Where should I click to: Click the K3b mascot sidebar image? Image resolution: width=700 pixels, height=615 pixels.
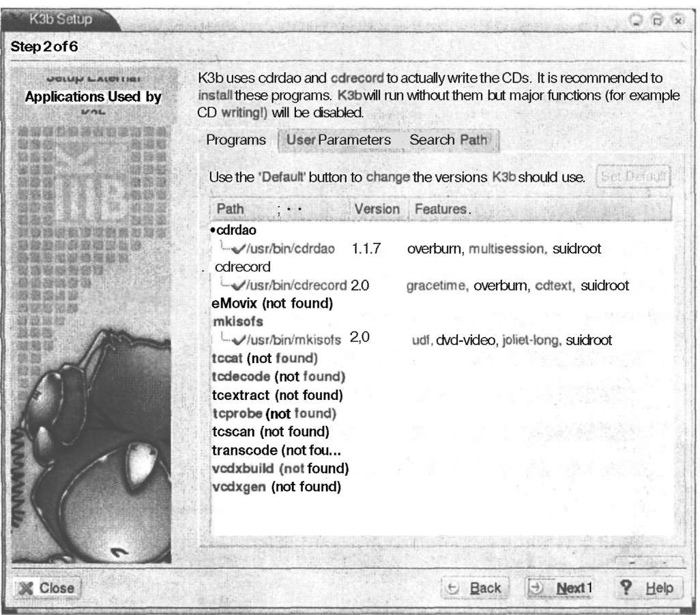tap(91, 315)
